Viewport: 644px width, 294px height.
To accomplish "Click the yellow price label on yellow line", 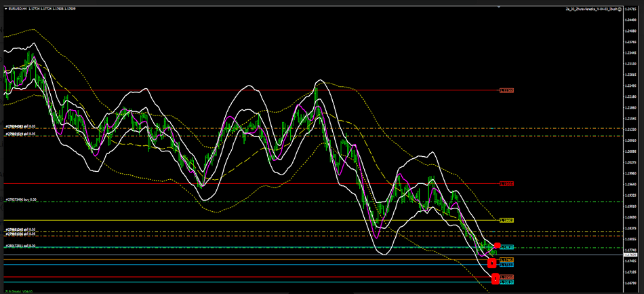I will click(x=506, y=221).
